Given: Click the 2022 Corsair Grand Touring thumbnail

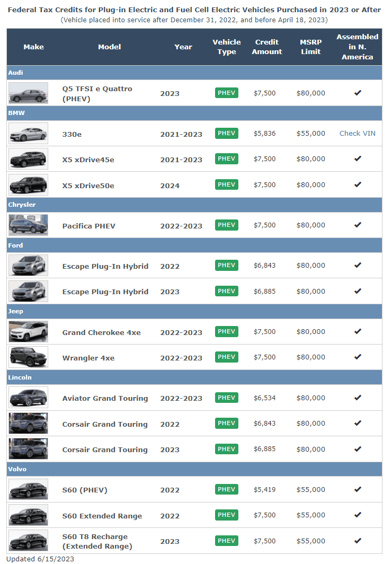Looking at the screenshot, I should pos(29,424).
